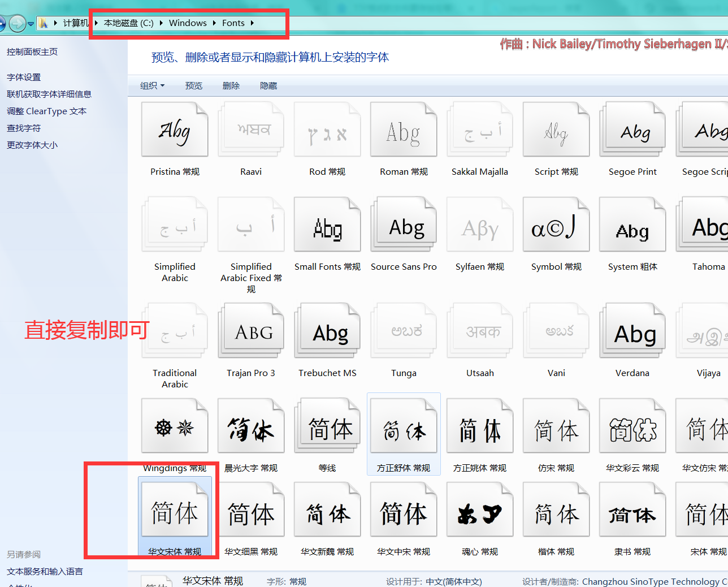Select the 隶书 常规 font icon
This screenshot has width=728, height=587.
[x=632, y=510]
